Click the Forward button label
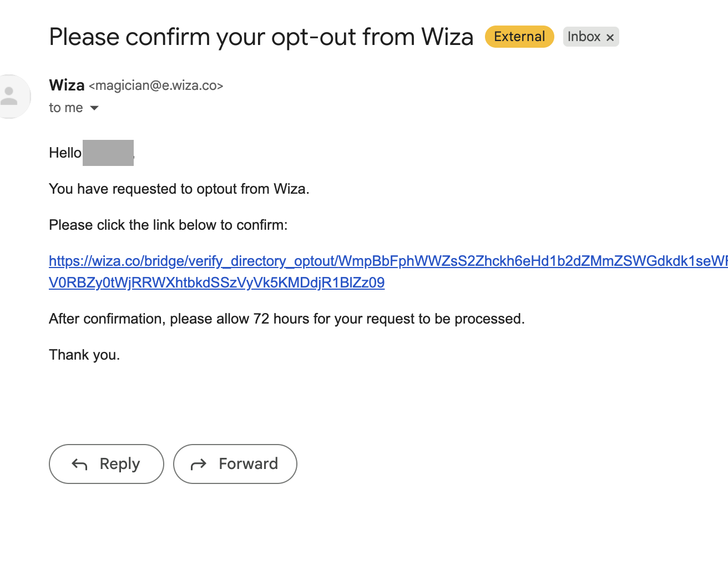Screen dimensions: 728x575 click(249, 463)
